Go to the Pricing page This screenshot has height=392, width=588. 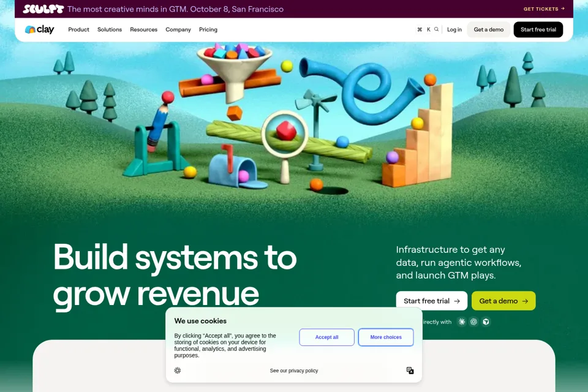tap(208, 29)
